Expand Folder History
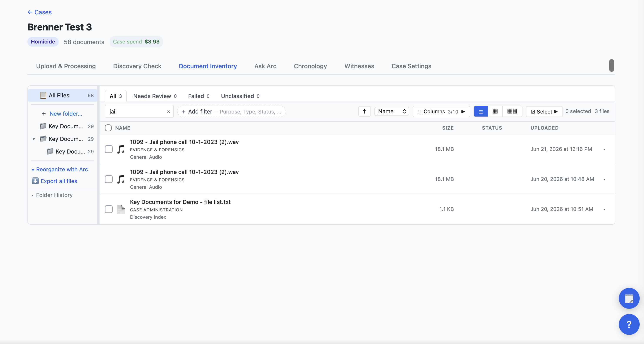Screen dimensions: 644x344 (x=52, y=195)
